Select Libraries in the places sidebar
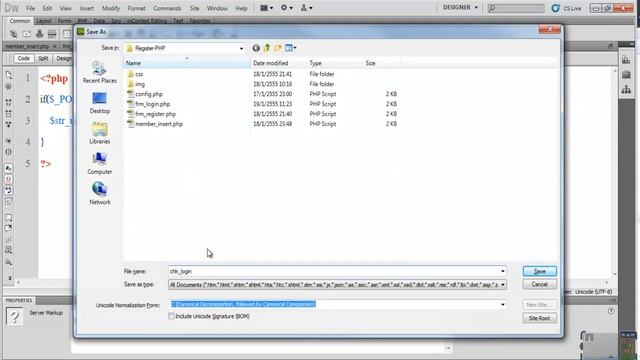 (100, 133)
